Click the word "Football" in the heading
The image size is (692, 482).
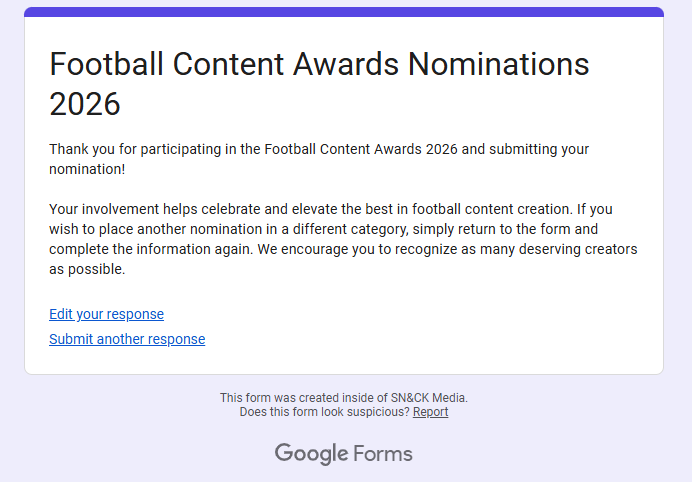(x=106, y=64)
